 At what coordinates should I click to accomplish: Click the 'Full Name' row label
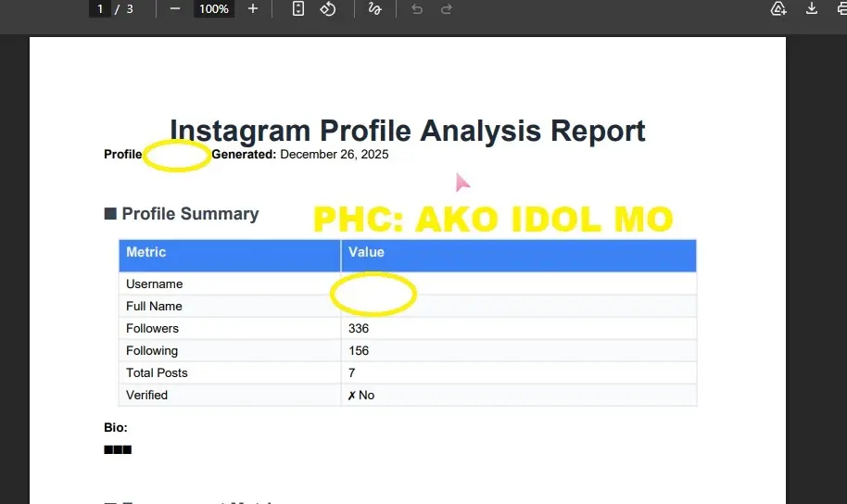(x=154, y=307)
